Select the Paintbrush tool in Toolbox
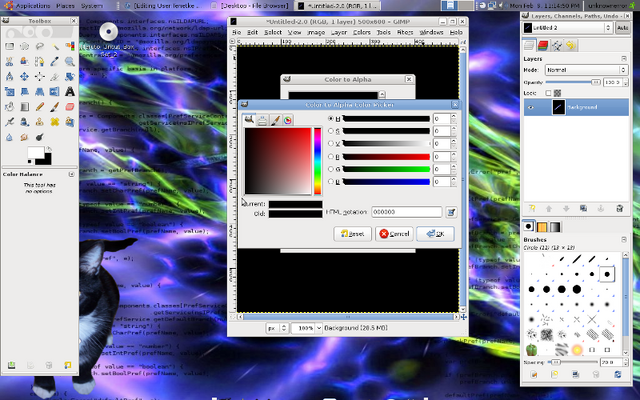This screenshot has height=400, width=640. [55, 107]
